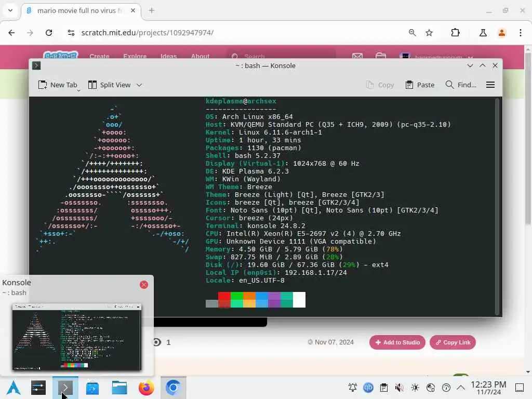This screenshot has width=532, height=399.
Task: Select the mario movie browser tab
Action: click(x=81, y=11)
